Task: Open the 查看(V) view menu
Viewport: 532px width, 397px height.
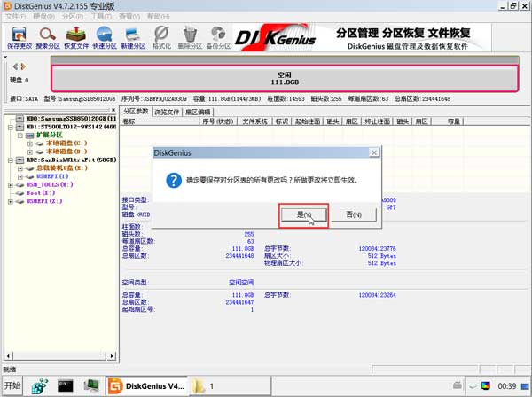Action: point(129,16)
